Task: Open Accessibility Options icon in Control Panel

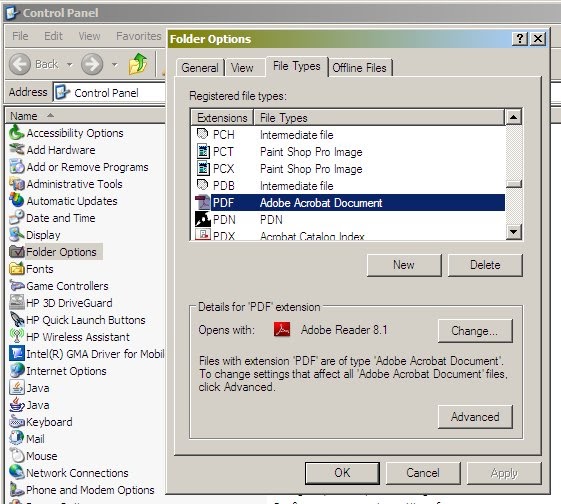Action: point(16,133)
